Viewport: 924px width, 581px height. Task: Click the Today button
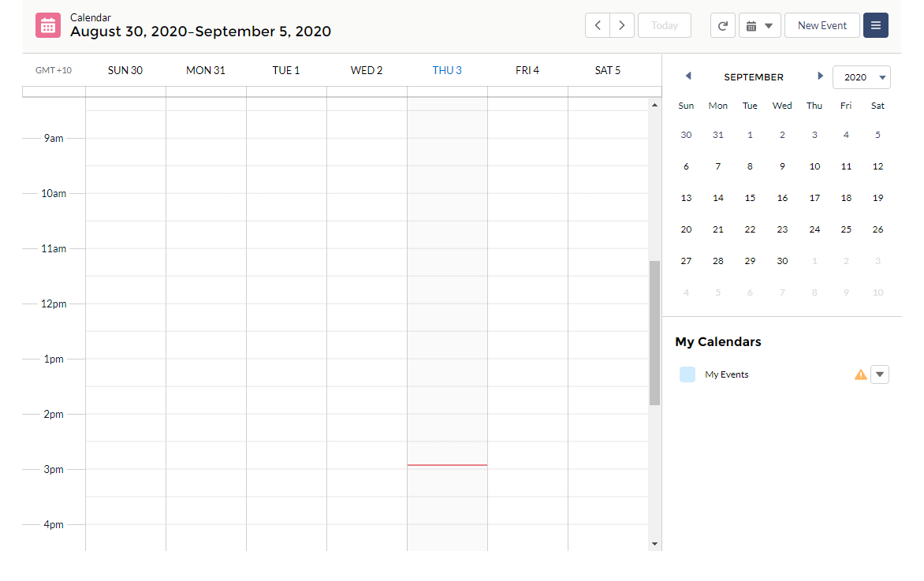point(664,24)
